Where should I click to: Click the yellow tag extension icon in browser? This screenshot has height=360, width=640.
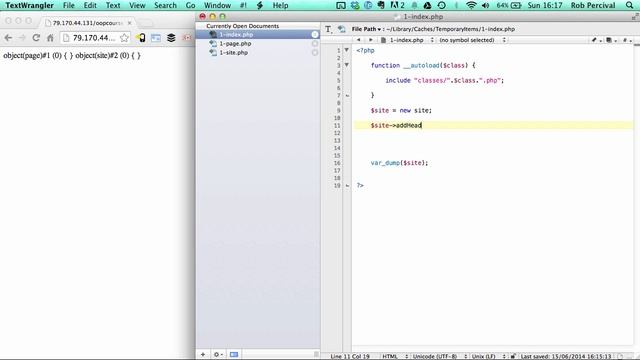click(x=141, y=38)
